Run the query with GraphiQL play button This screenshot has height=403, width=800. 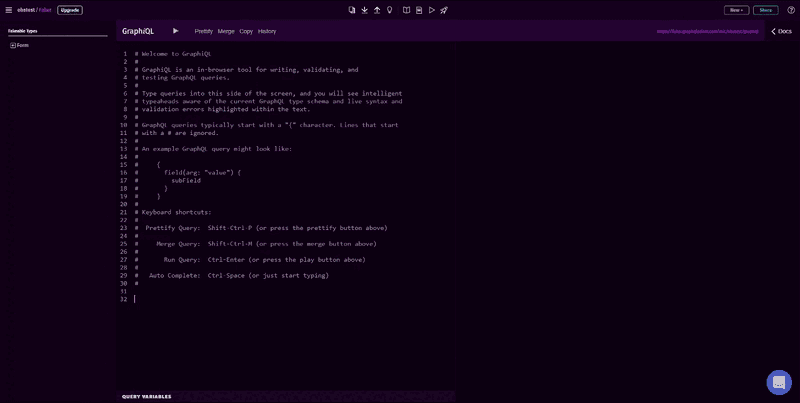(176, 31)
